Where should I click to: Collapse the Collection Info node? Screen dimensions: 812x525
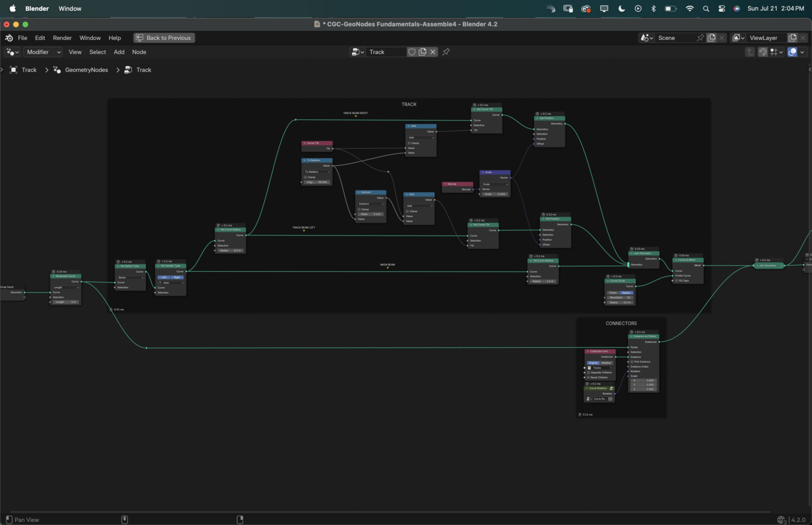587,352
